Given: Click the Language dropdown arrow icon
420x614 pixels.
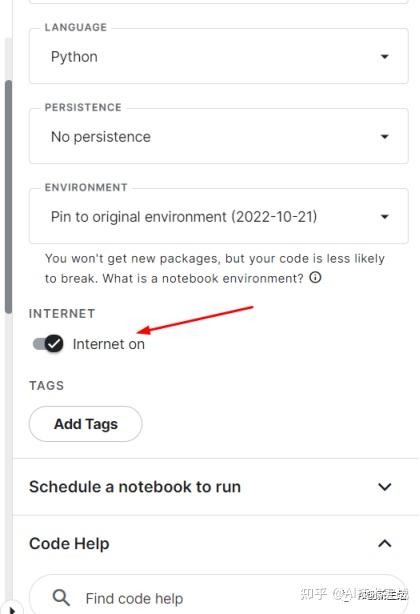Looking at the screenshot, I should pyautogui.click(x=385, y=57).
